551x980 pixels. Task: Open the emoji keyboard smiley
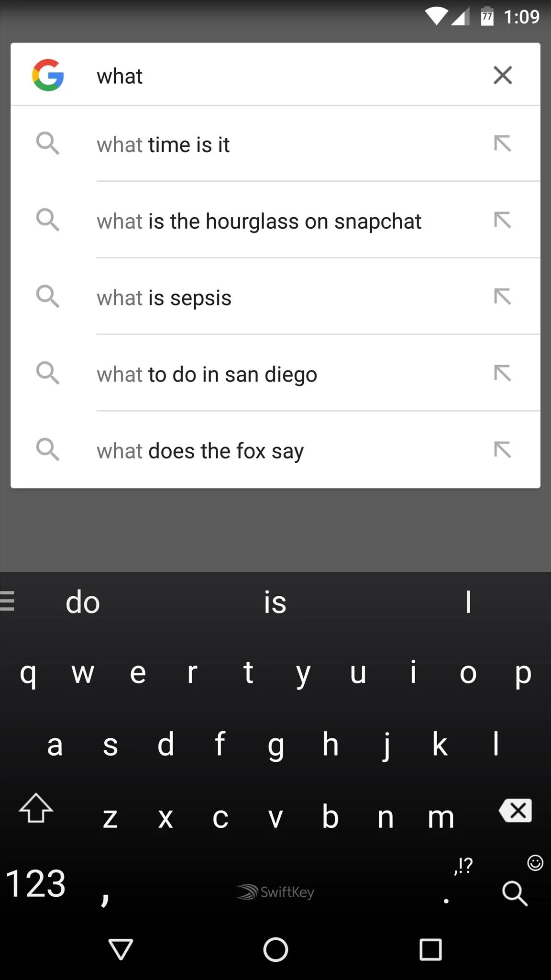[x=535, y=863]
